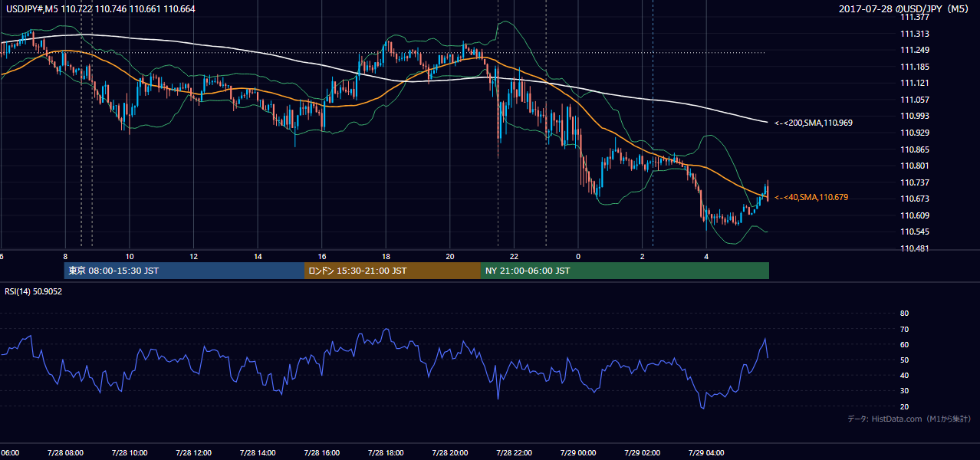Click the 111.313 price axis label
Screen dimensions: 980x460
pyautogui.click(x=915, y=34)
